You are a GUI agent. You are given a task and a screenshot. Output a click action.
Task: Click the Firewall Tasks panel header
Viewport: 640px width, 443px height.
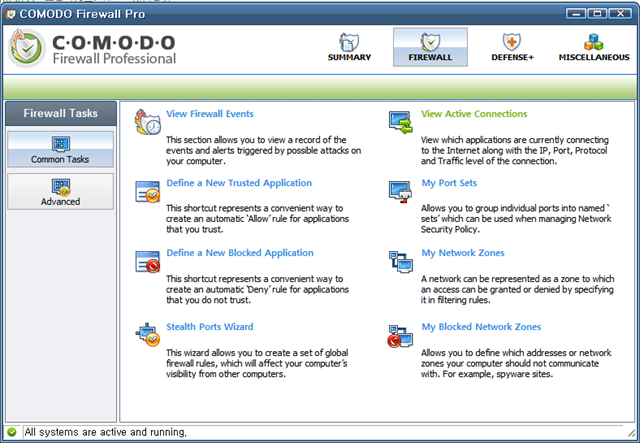click(60, 113)
